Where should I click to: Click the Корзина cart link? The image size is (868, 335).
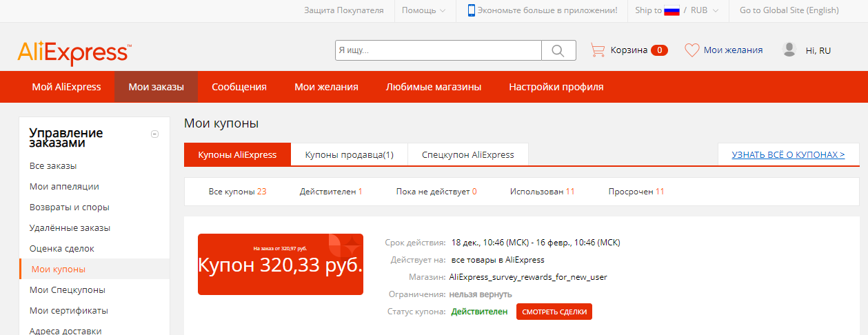[x=629, y=50]
